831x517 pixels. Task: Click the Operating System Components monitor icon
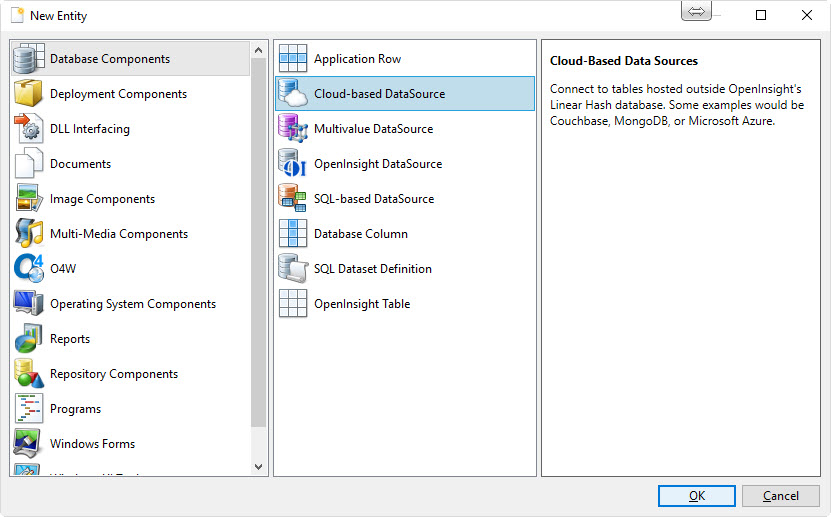[29, 303]
